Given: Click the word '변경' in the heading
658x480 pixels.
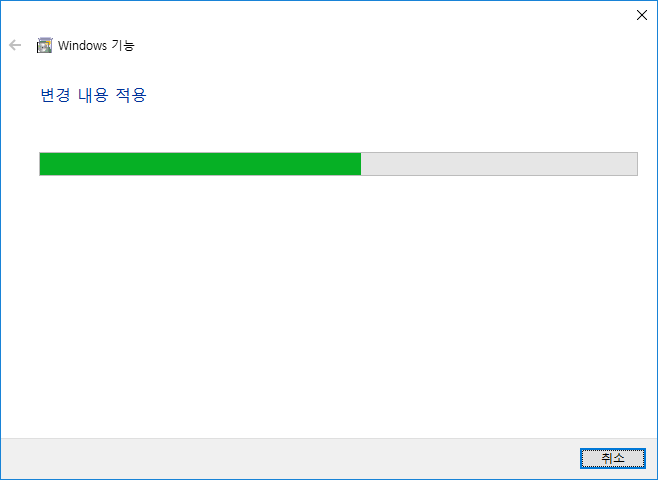Looking at the screenshot, I should (x=55, y=95).
